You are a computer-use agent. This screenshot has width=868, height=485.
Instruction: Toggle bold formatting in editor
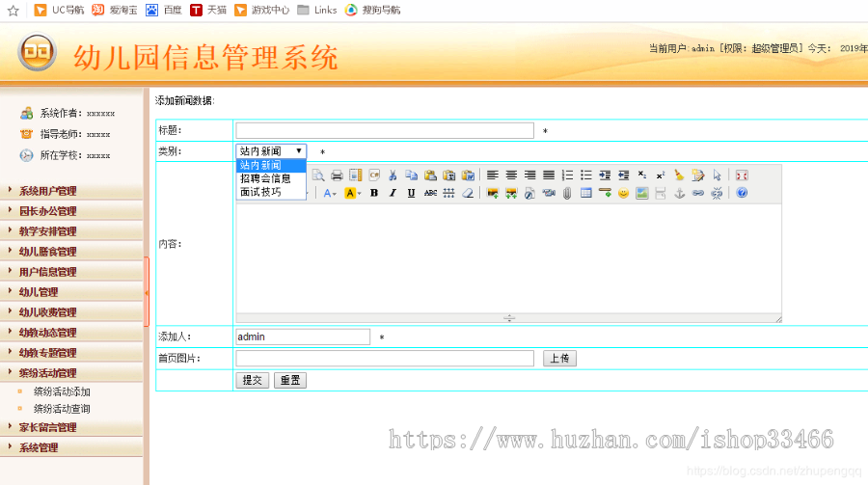point(374,193)
